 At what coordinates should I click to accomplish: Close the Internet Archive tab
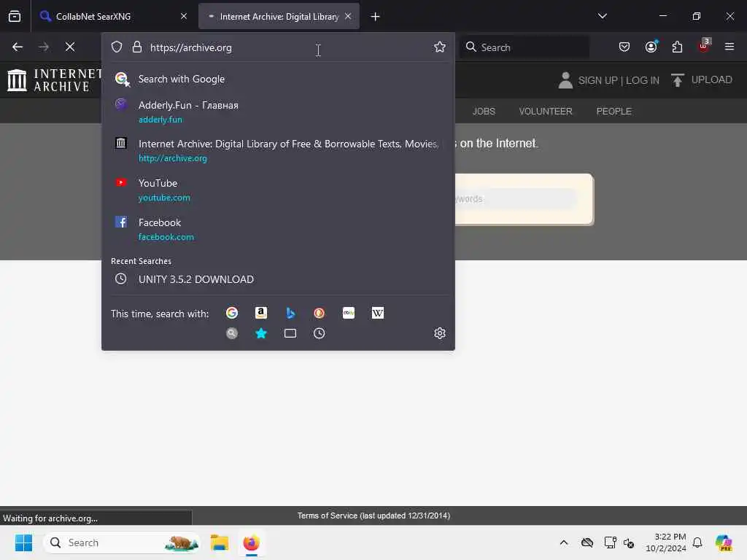pos(348,16)
